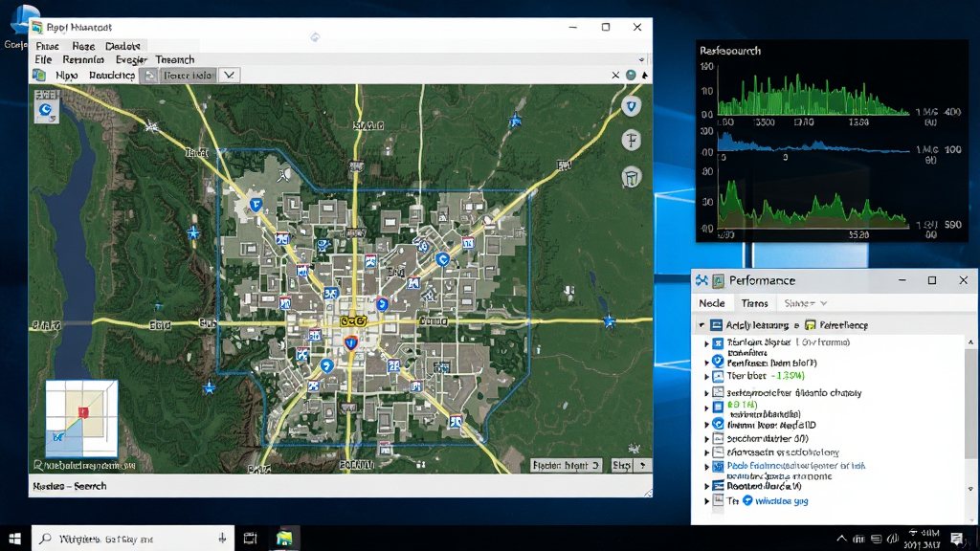Select the 'Dadote' tab in the map window
The image size is (980, 551).
tap(122, 46)
